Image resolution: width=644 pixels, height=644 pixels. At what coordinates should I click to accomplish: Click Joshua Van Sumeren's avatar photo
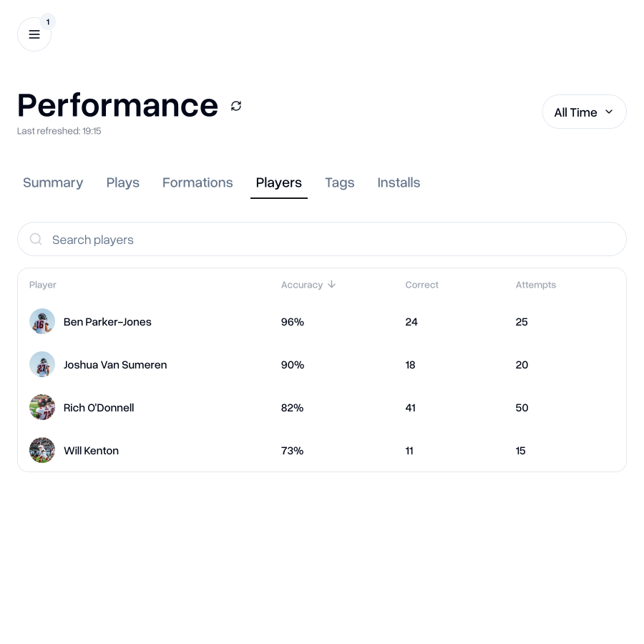click(42, 364)
